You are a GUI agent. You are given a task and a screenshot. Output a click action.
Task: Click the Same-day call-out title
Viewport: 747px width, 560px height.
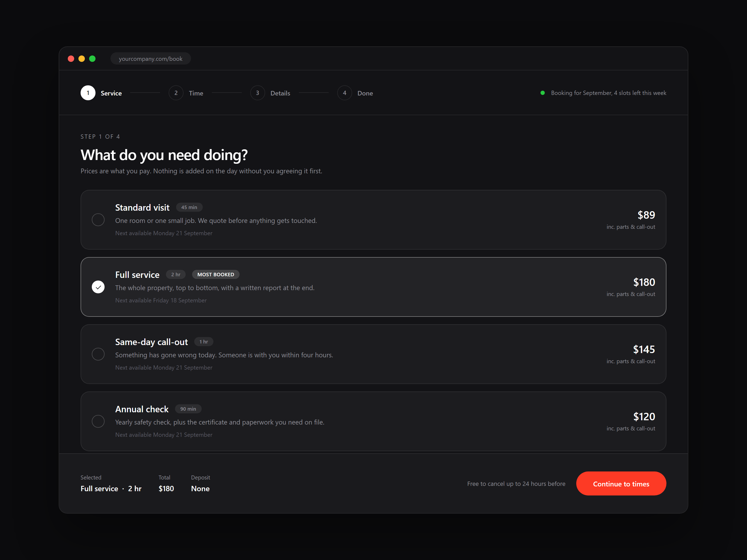[x=151, y=342]
